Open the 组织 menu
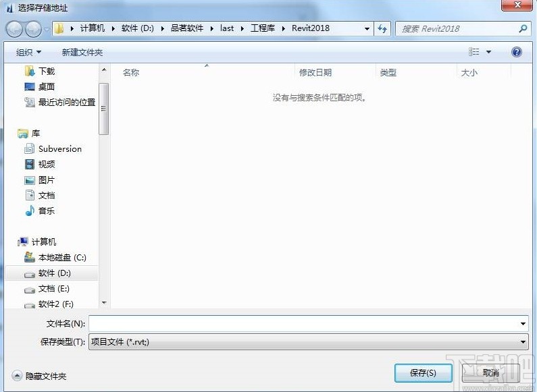Screen dimensions: 537x392 (x=29, y=53)
